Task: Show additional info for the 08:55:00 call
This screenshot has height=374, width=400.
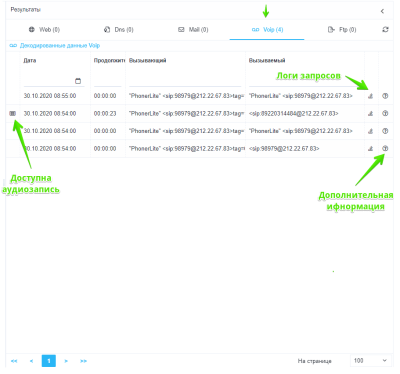Action: point(385,96)
